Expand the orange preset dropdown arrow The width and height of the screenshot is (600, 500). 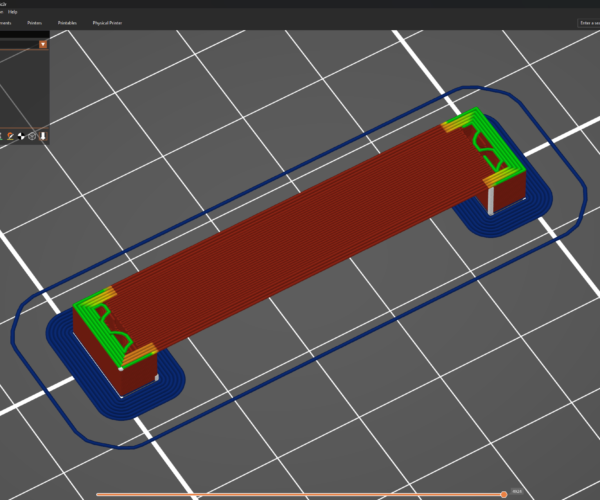[x=43, y=44]
